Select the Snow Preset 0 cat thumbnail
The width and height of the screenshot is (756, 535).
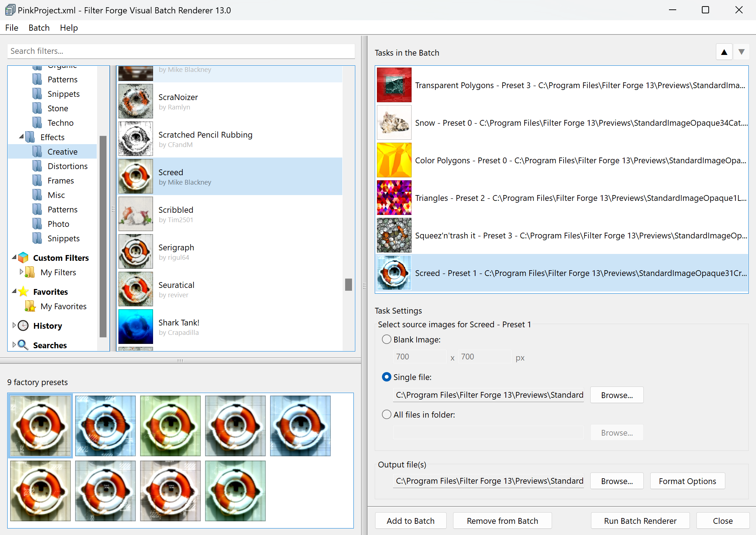coord(394,122)
